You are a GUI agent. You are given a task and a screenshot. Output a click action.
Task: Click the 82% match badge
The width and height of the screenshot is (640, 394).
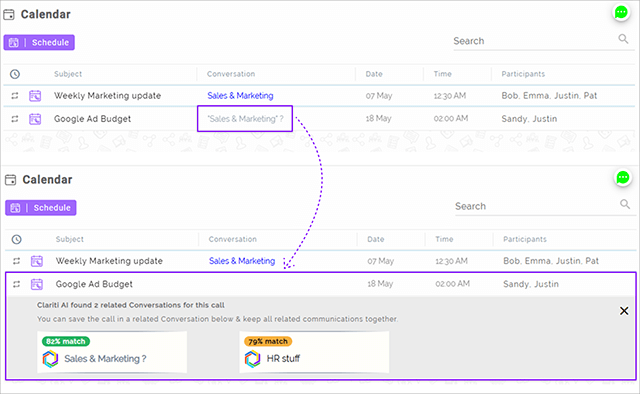[66, 341]
